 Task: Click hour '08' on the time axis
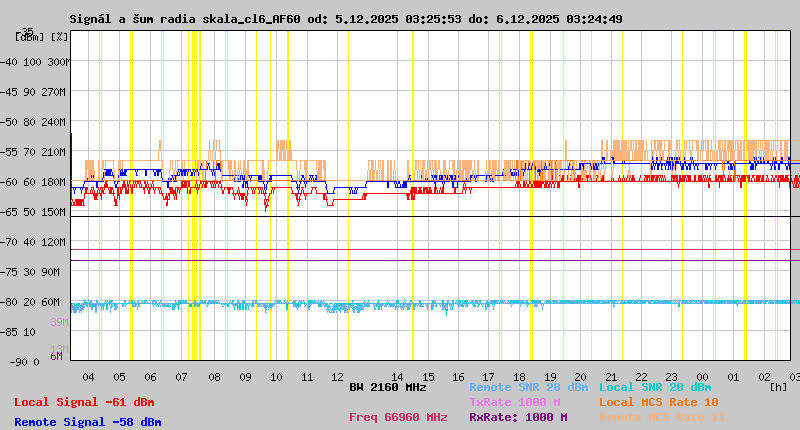click(214, 377)
